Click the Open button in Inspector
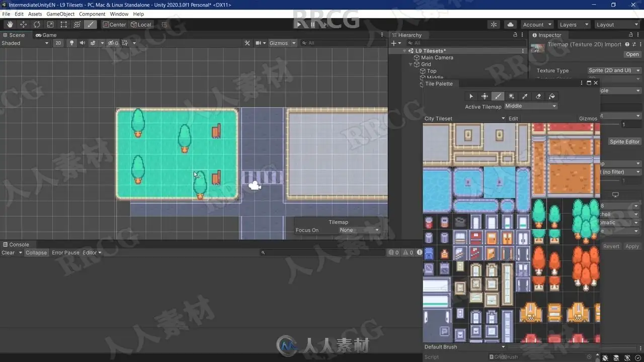The width and height of the screenshot is (644, 362). point(632,54)
